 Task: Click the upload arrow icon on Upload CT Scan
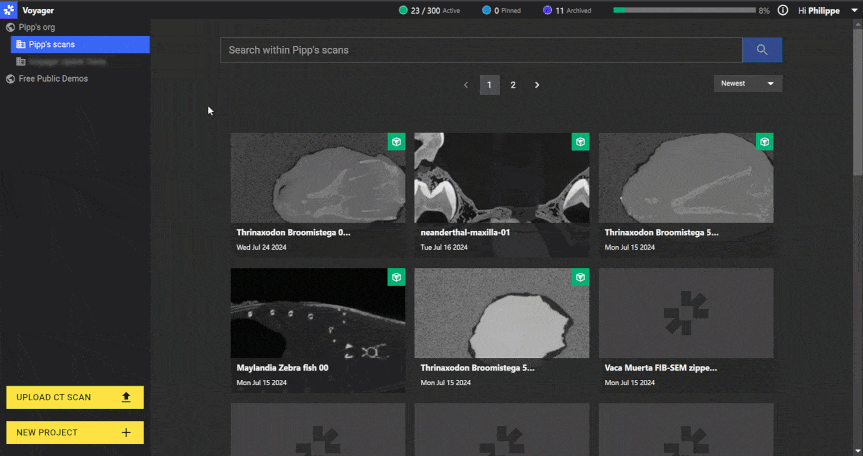tap(126, 397)
